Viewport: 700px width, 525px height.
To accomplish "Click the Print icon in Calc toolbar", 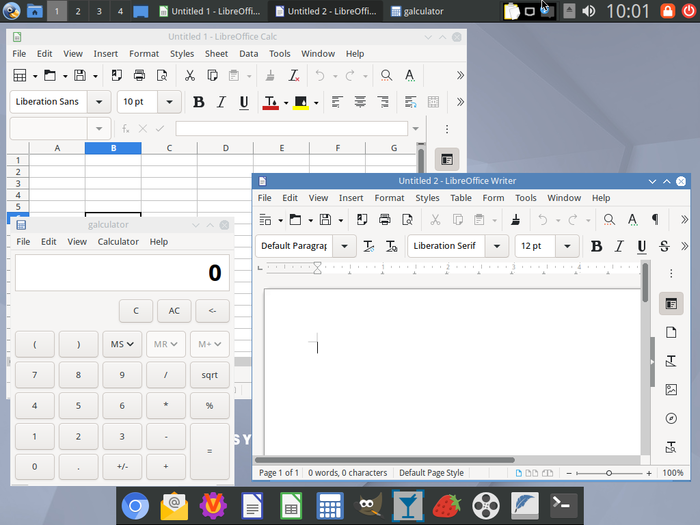I will click(x=139, y=75).
